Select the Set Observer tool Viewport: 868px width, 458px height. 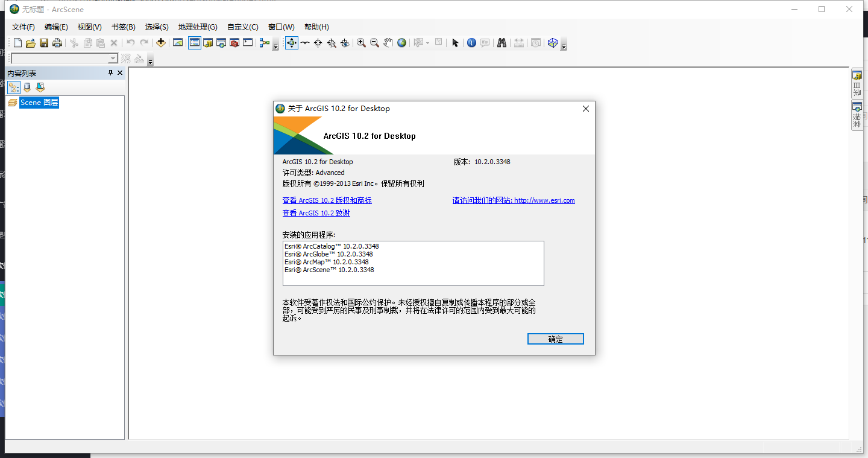click(345, 43)
